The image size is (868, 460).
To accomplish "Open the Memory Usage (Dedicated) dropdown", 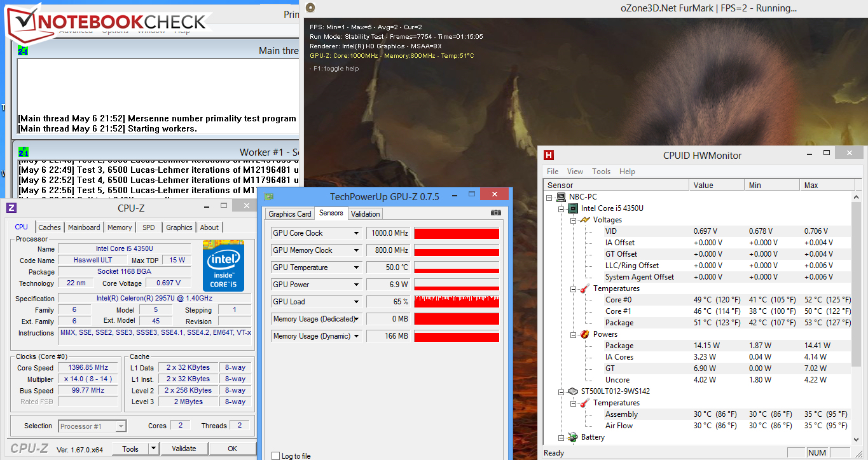I will (x=357, y=319).
